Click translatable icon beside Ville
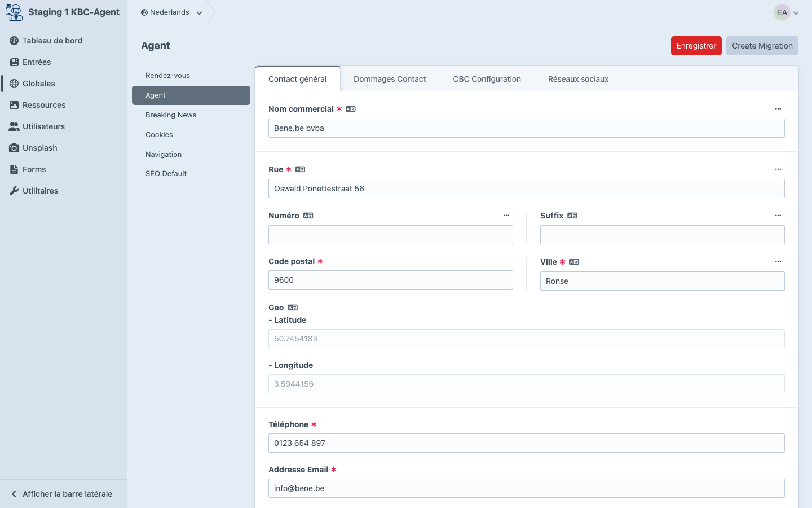Viewport: 812px width, 508px height. click(574, 262)
